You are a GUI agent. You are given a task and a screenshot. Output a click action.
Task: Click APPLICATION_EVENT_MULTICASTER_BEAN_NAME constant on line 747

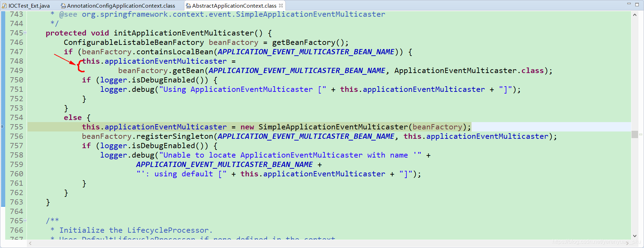(x=306, y=52)
